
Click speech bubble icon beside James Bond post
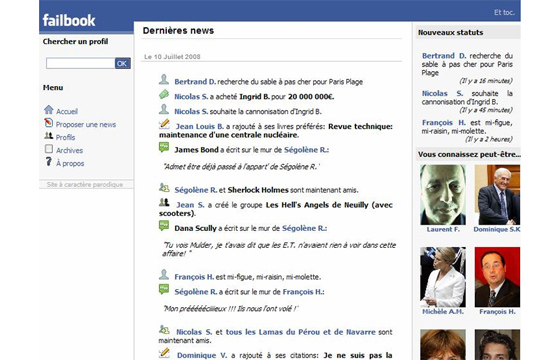(164, 147)
